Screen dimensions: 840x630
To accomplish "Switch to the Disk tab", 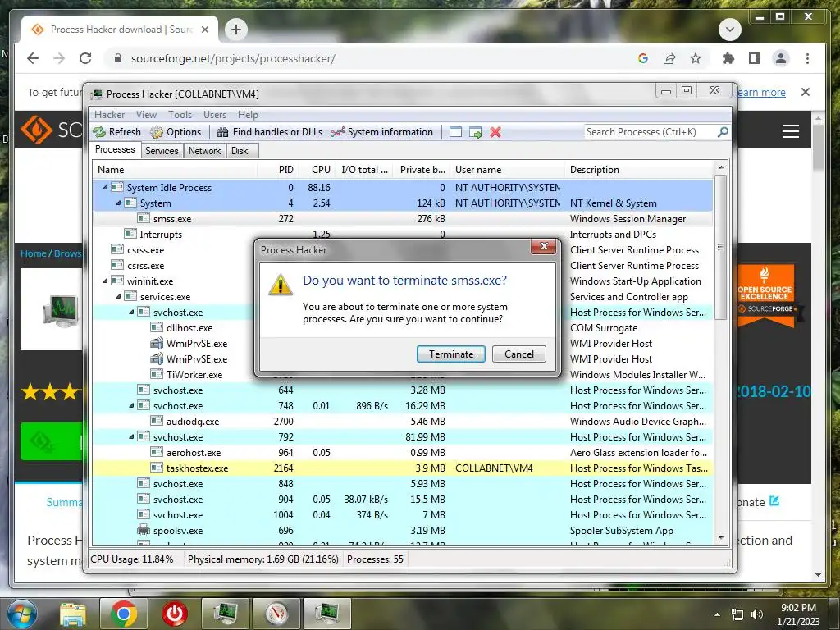I will pyautogui.click(x=240, y=151).
